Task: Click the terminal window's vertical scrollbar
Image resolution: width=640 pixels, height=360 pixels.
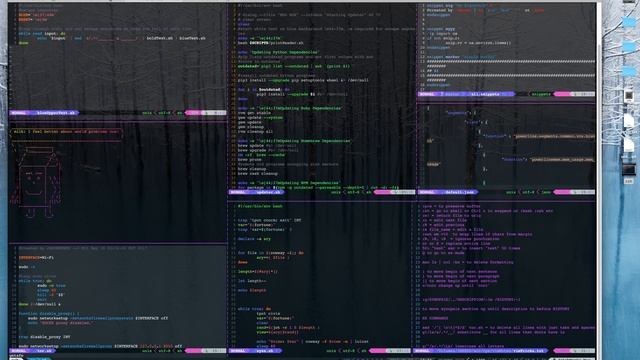Action: point(598,180)
